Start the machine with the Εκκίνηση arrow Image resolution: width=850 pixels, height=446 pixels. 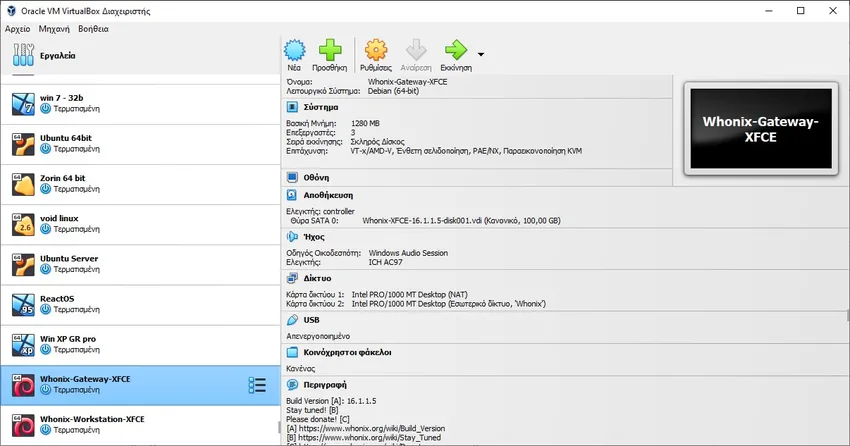click(x=456, y=50)
